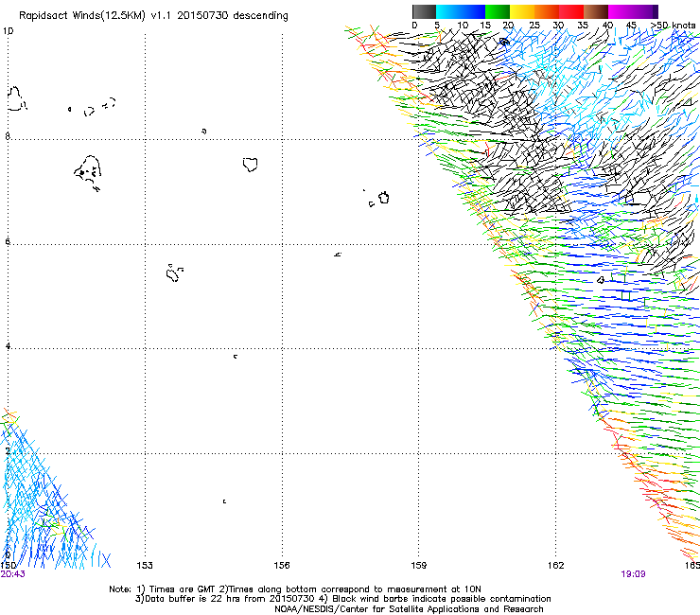Click the latitude "10" axis label
Image resolution: width=700 pixels, height=615 pixels.
click(8, 31)
